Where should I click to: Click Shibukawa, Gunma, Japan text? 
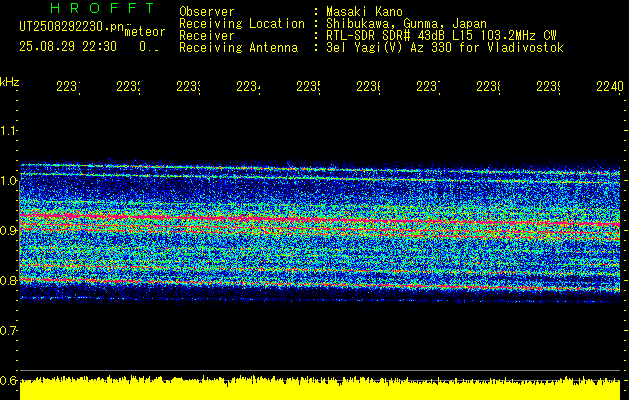pyautogui.click(x=406, y=24)
